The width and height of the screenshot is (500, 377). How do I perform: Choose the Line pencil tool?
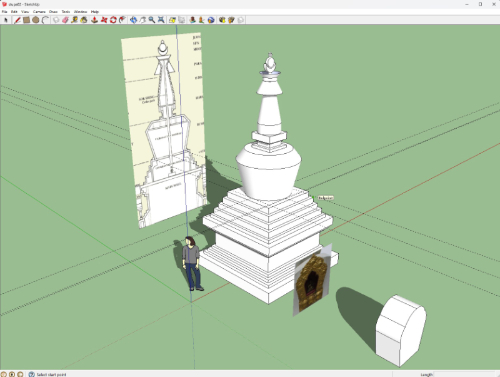pyautogui.click(x=17, y=20)
